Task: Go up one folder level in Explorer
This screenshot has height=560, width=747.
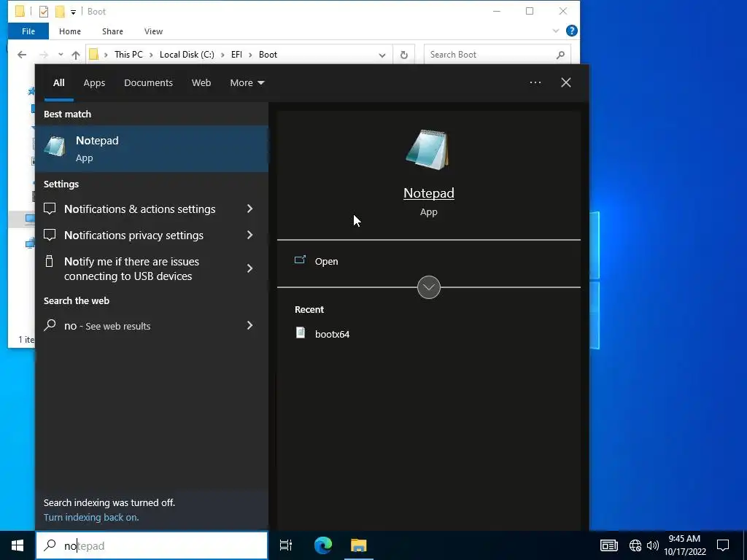Action: click(76, 55)
